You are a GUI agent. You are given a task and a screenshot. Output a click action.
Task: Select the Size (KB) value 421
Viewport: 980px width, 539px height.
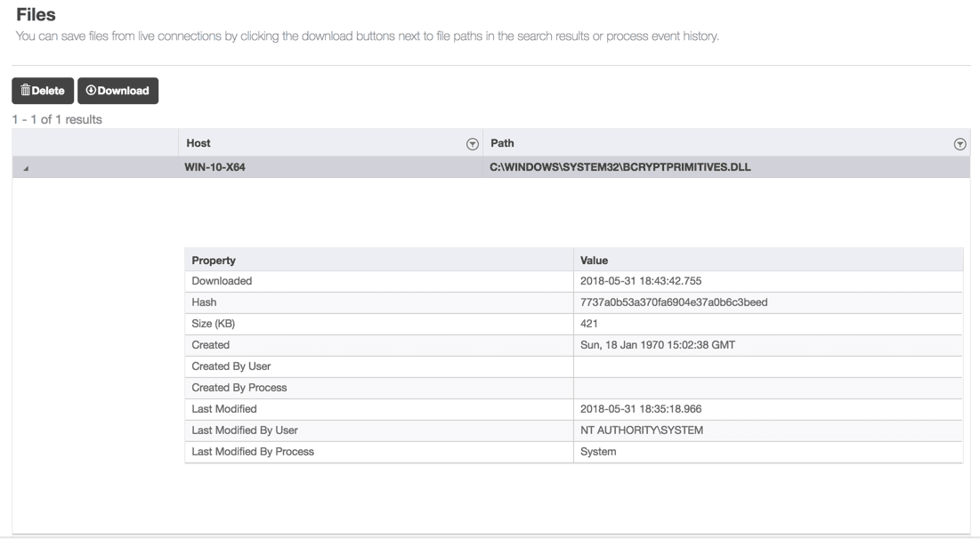pos(589,324)
